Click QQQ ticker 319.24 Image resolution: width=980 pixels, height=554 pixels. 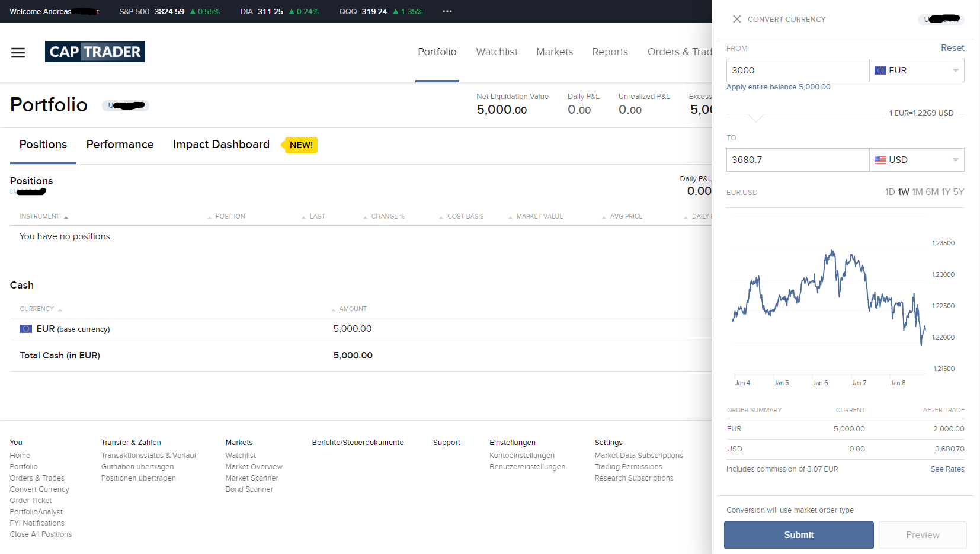381,12
